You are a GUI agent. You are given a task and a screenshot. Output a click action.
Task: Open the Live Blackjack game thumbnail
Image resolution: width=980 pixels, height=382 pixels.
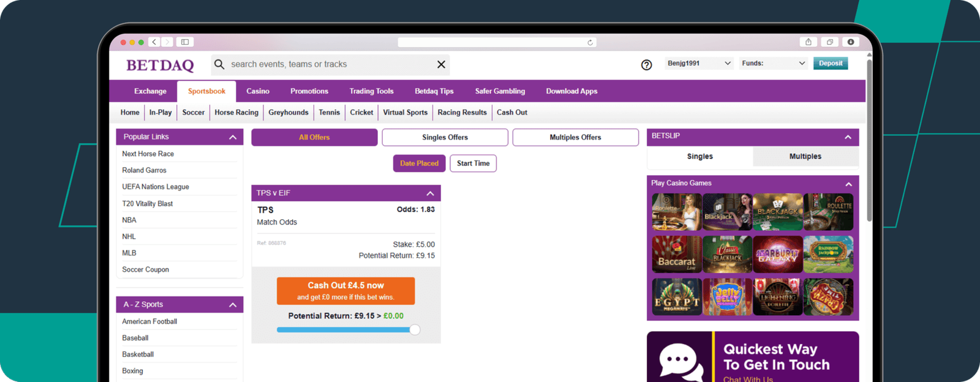(727, 212)
